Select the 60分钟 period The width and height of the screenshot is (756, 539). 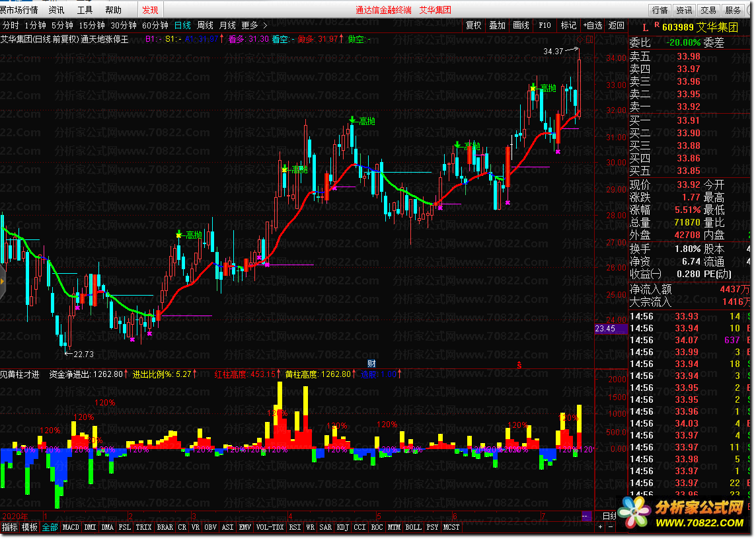click(155, 25)
